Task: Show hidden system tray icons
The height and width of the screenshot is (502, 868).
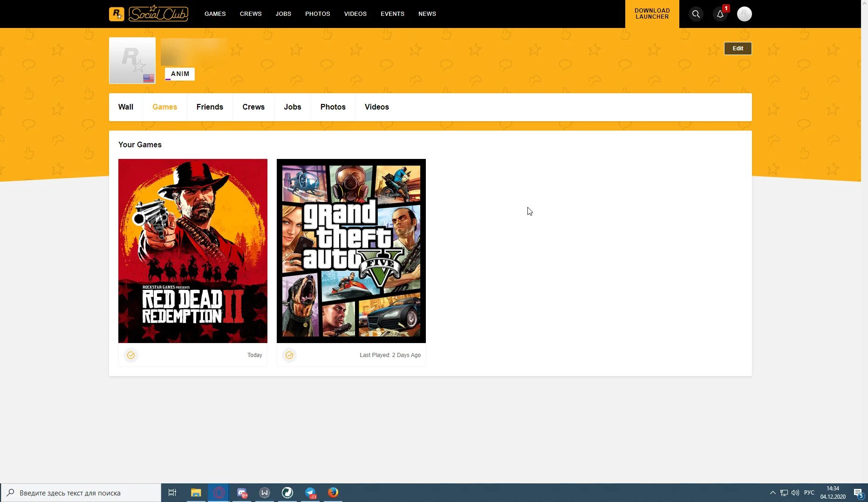Action: pos(772,493)
